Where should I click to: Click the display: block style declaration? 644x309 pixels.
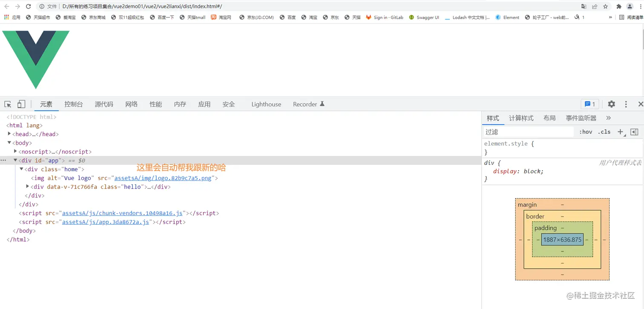pos(518,171)
